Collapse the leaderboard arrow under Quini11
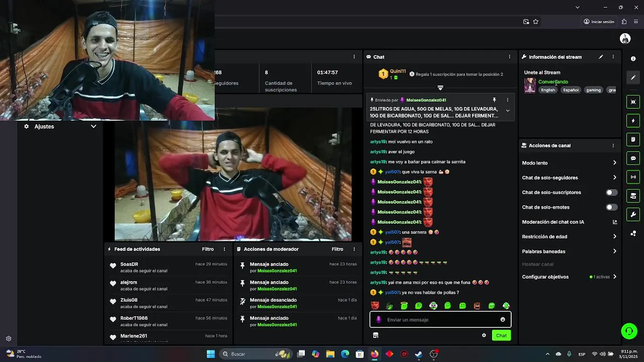Screen dimensions: 644x362 pos(440,88)
